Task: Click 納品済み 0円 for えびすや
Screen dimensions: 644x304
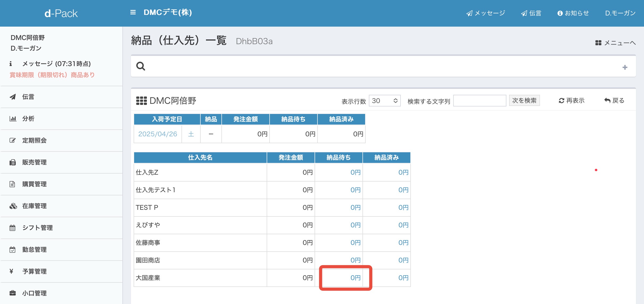Action: (403, 225)
